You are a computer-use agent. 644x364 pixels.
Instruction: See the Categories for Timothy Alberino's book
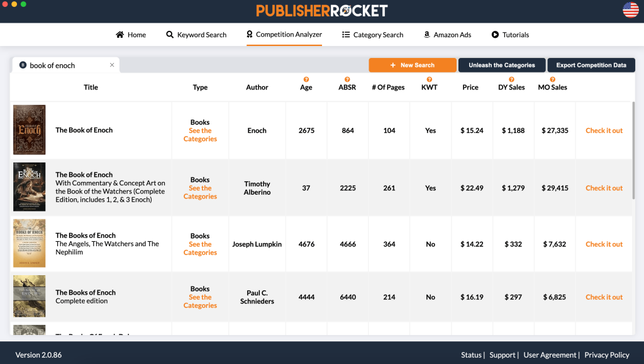[x=200, y=192]
